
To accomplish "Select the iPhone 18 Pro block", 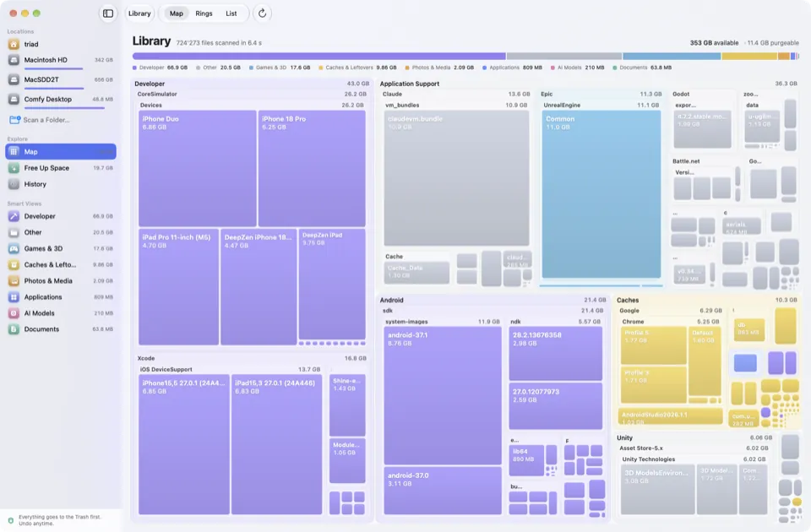I will pyautogui.click(x=312, y=168).
